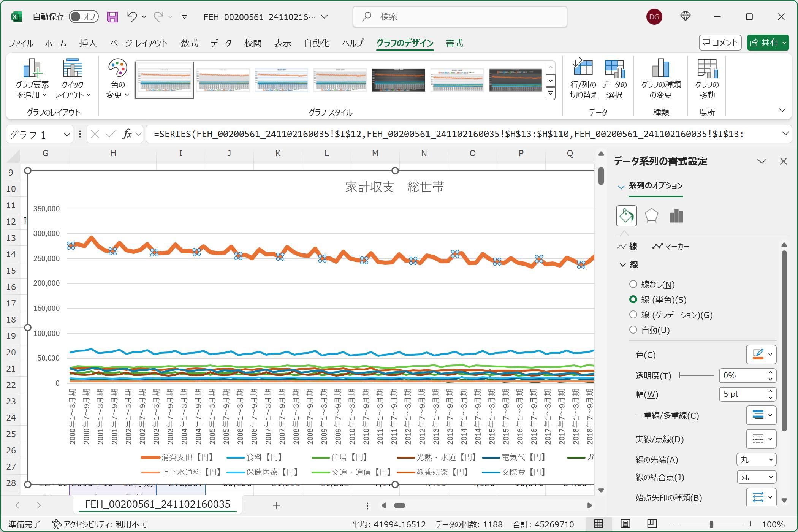Open Change Colors (色の変更) palette
The width and height of the screenshot is (798, 532).
[117, 79]
